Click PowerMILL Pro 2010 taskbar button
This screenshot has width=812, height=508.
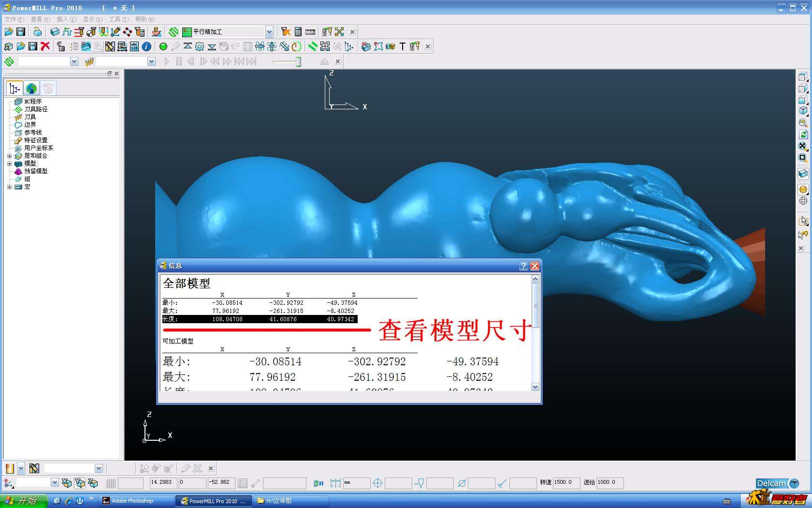tap(214, 501)
